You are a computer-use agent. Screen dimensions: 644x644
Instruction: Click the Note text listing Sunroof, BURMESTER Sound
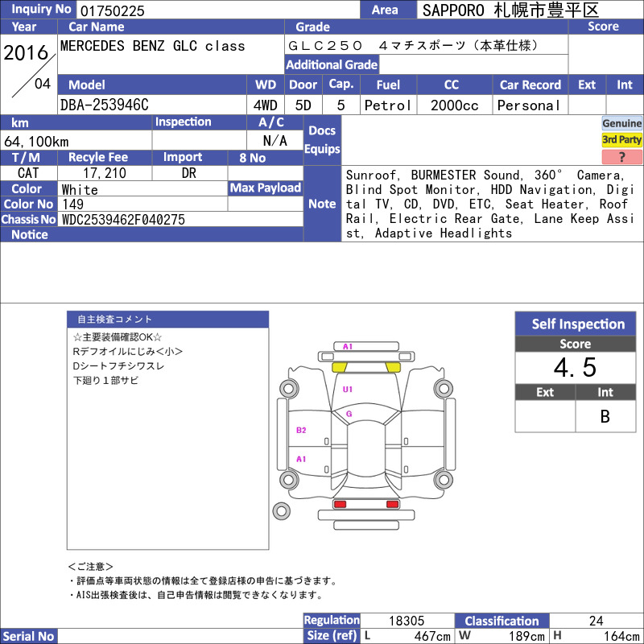point(489,204)
